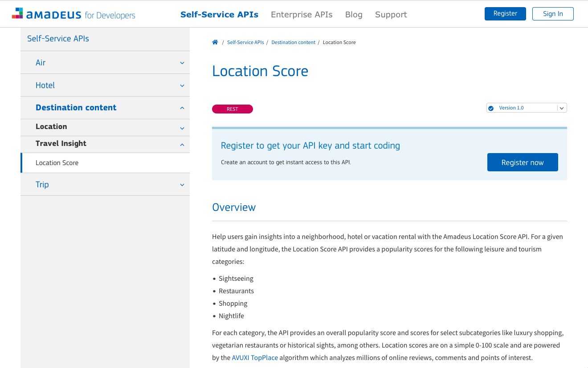Screen dimensions: 588x368
Task: Click the Nightlife bullet item
Action: (231, 316)
